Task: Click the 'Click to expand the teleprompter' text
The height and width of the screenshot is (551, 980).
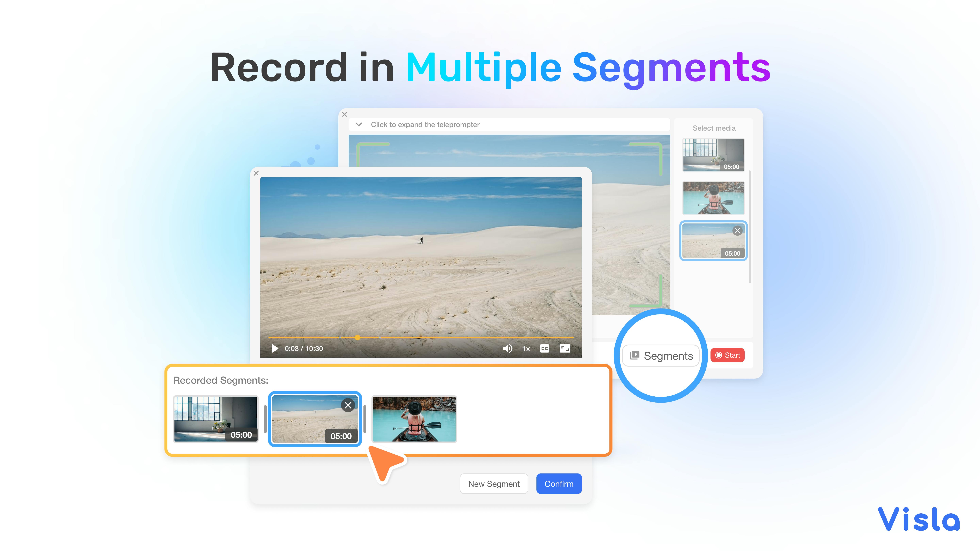Action: pos(425,125)
